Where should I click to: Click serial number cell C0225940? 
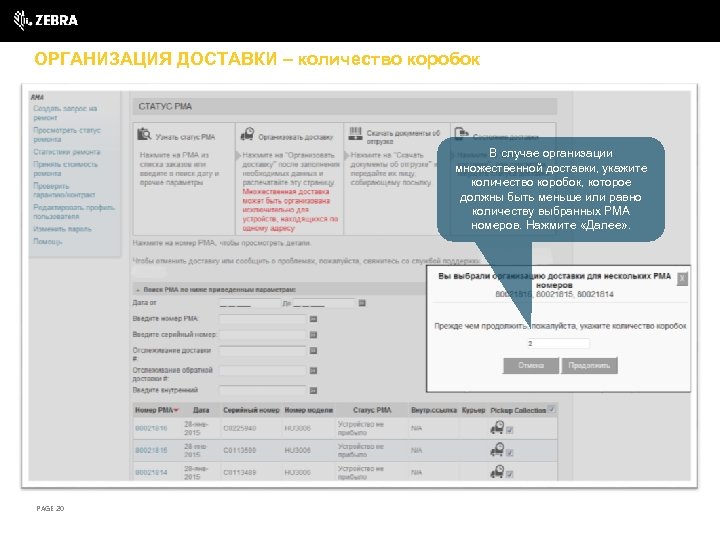tap(240, 428)
